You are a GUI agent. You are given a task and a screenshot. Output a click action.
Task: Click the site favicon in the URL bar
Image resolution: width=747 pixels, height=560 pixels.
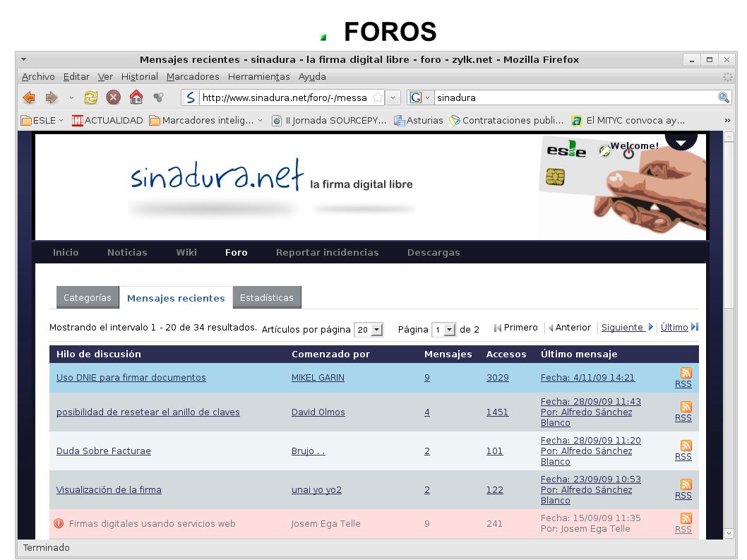coord(191,97)
